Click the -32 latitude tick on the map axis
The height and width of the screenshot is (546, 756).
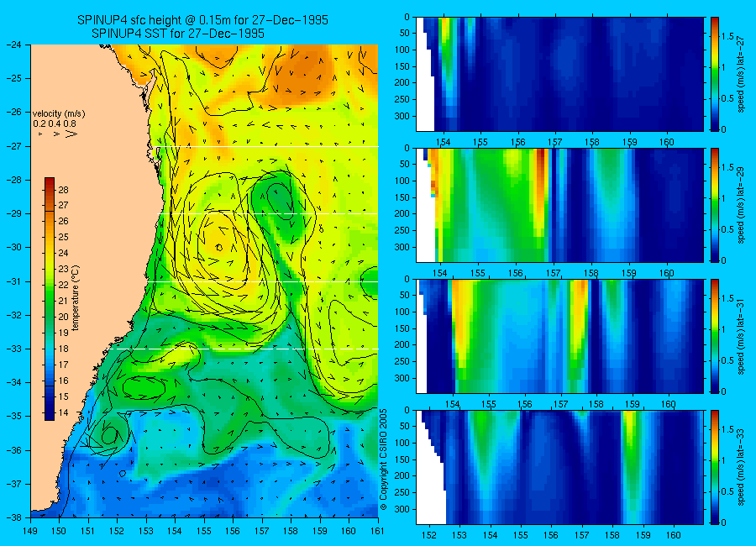pyautogui.click(x=14, y=315)
